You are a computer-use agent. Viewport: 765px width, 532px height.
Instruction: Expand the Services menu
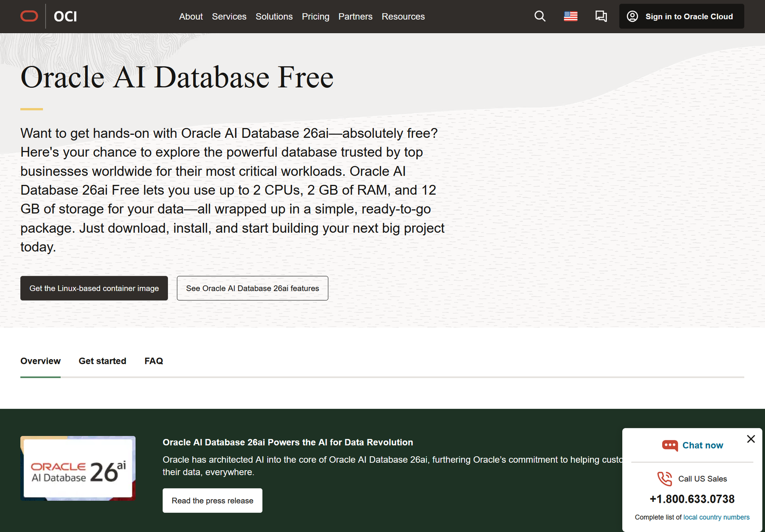(229, 16)
